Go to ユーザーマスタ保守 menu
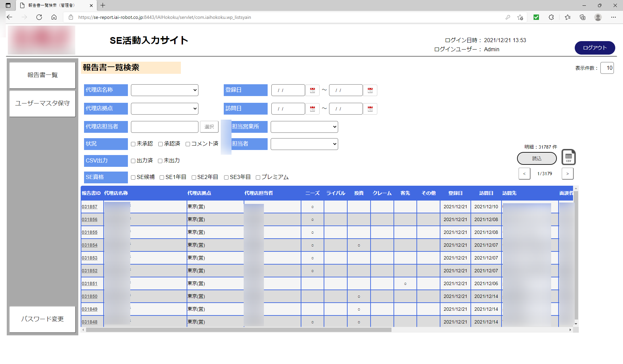Viewport: 623px width, 364px height. [43, 103]
